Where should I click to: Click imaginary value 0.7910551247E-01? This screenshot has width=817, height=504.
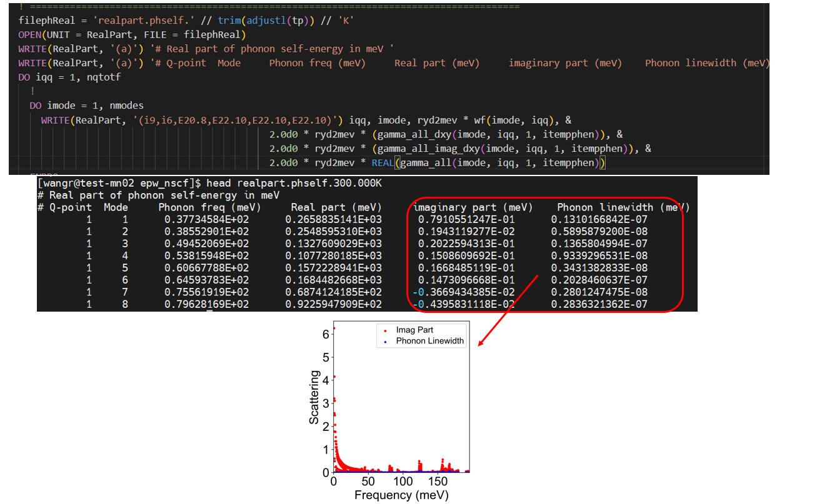[466, 220]
